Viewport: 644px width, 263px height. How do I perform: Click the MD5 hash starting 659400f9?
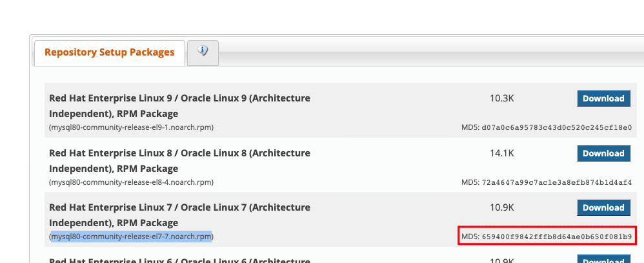coord(557,237)
